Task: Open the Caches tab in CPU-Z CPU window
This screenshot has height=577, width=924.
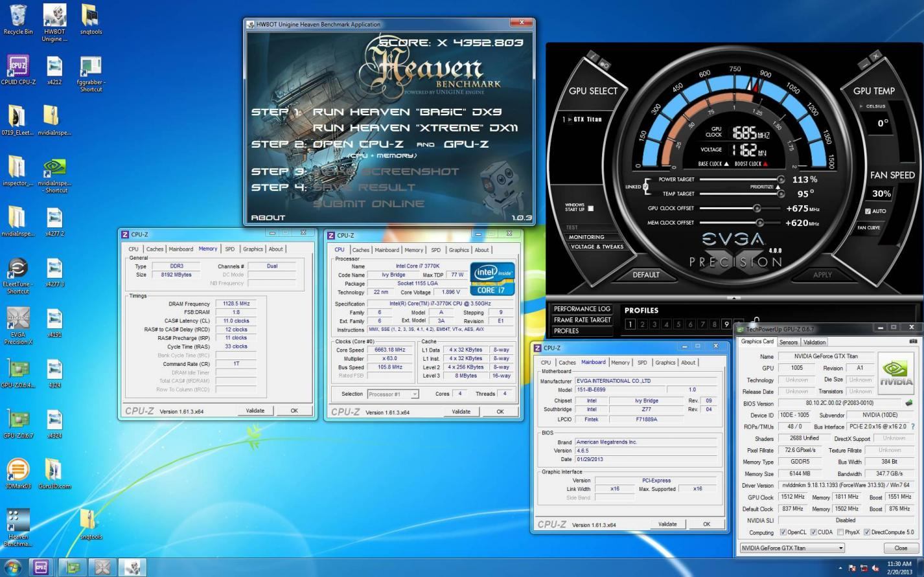Action: pos(361,250)
